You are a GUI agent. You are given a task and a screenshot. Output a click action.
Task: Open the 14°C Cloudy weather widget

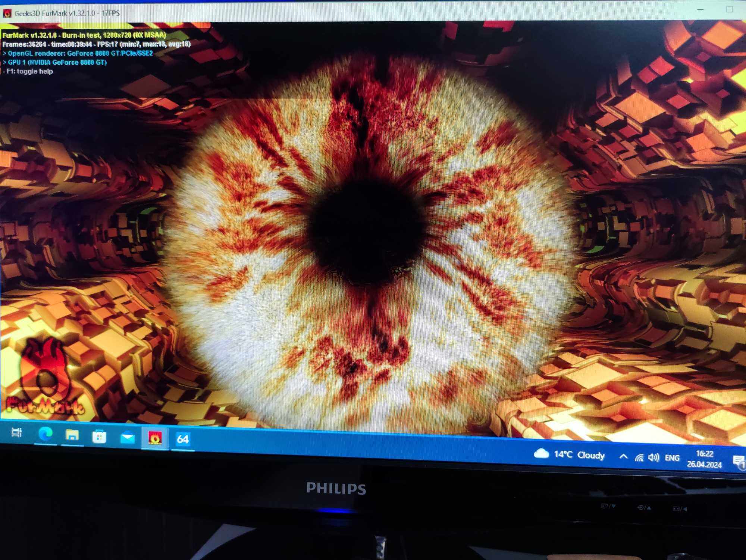569,454
